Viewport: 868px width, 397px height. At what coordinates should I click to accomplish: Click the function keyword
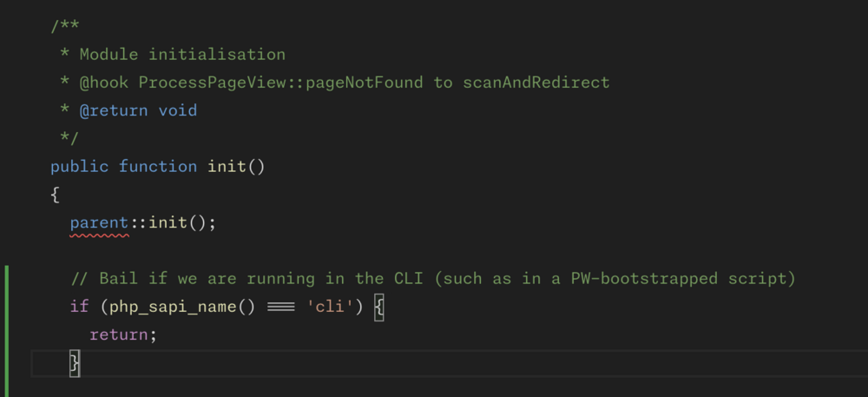(x=158, y=166)
